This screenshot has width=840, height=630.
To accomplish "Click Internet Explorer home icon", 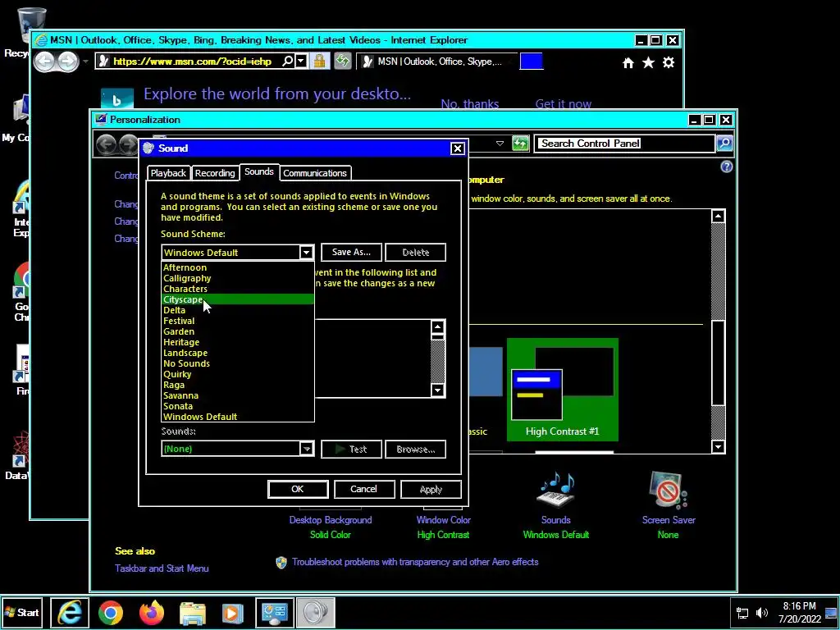I will coord(628,62).
